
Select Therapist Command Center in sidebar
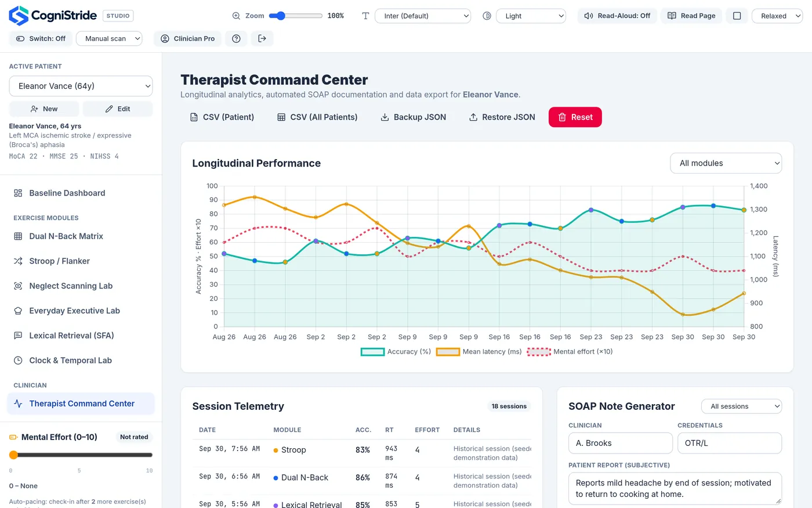pyautogui.click(x=81, y=403)
